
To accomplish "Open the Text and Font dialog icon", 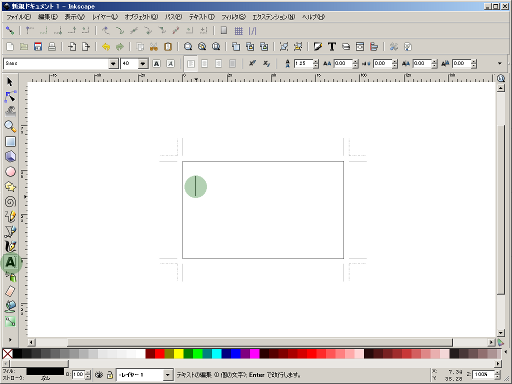I will [331, 47].
